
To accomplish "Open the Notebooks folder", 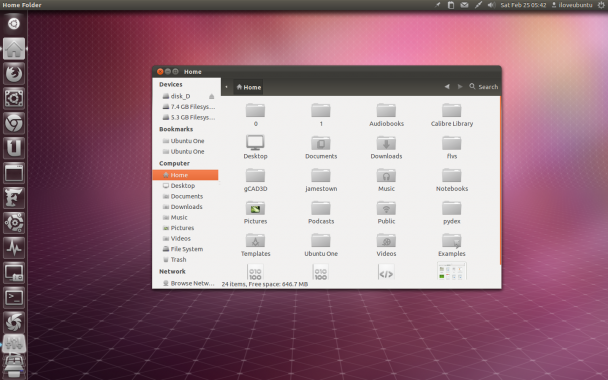I will pos(452,180).
